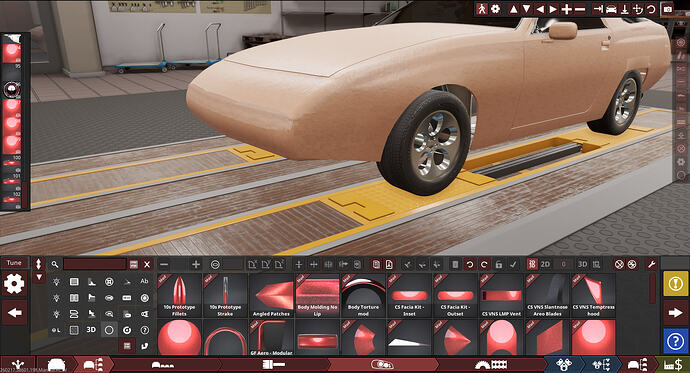Select the Body Molding No Lip fixture
The height and width of the screenshot is (373, 690).
tap(317, 295)
